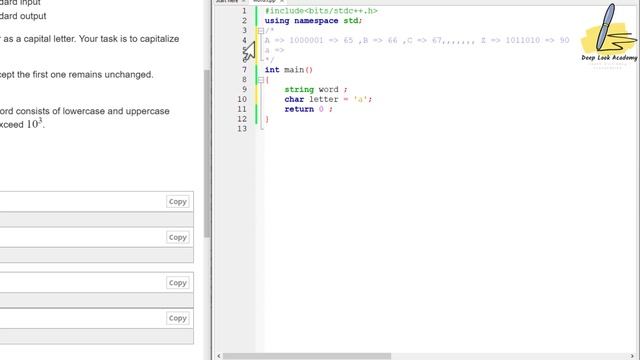Click the "char letter = 'a';" line
The height and width of the screenshot is (360, 640).
click(x=328, y=99)
